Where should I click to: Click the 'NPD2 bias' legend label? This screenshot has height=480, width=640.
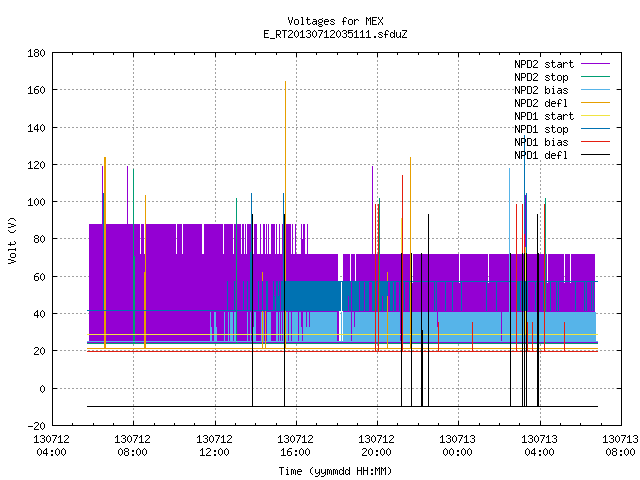point(541,90)
